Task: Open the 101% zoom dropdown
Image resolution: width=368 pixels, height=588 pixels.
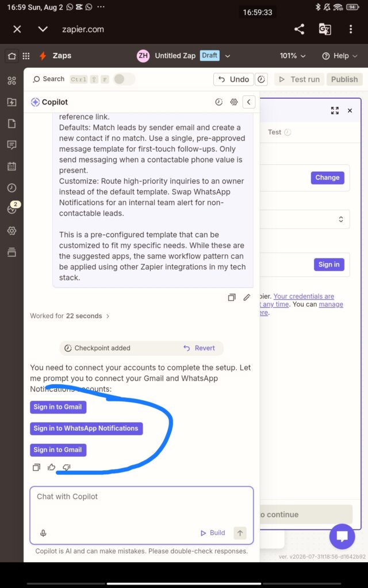Action: [293, 56]
